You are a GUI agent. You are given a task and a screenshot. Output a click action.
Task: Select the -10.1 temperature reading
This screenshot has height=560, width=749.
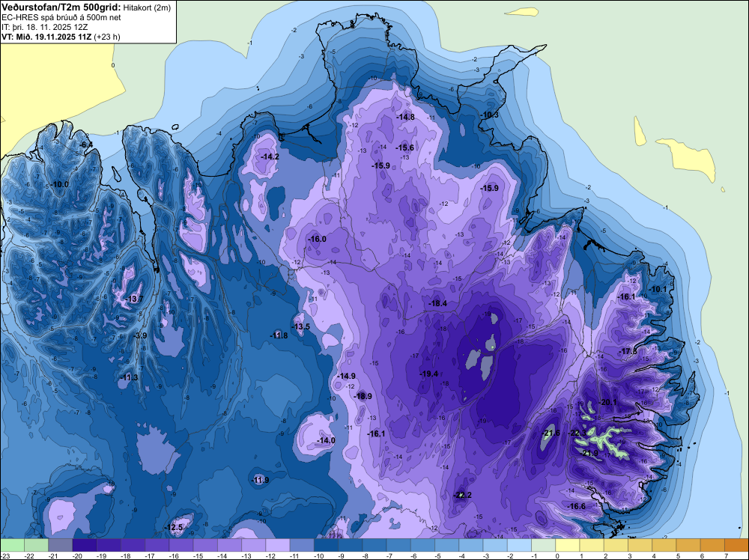[x=658, y=289]
